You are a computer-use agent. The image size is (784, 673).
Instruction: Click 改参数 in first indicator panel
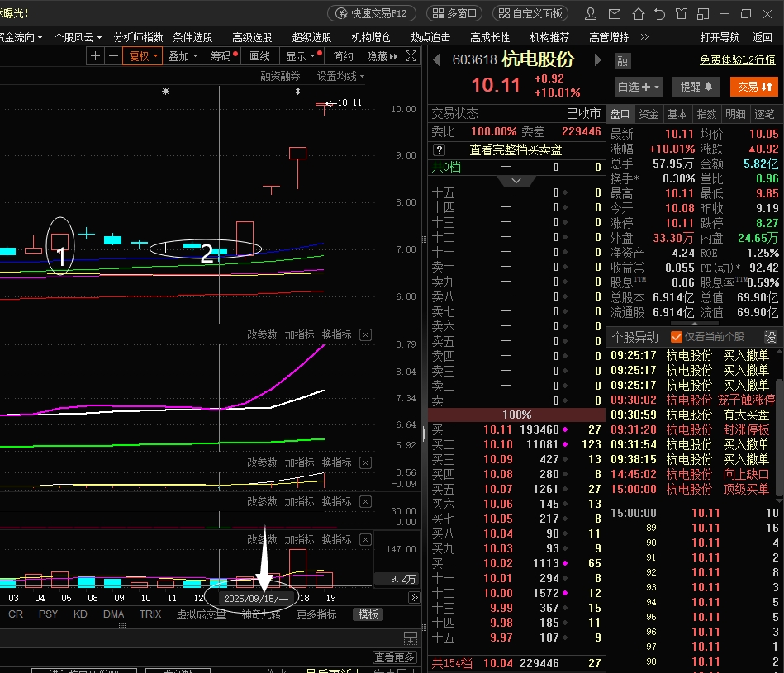pyautogui.click(x=262, y=334)
